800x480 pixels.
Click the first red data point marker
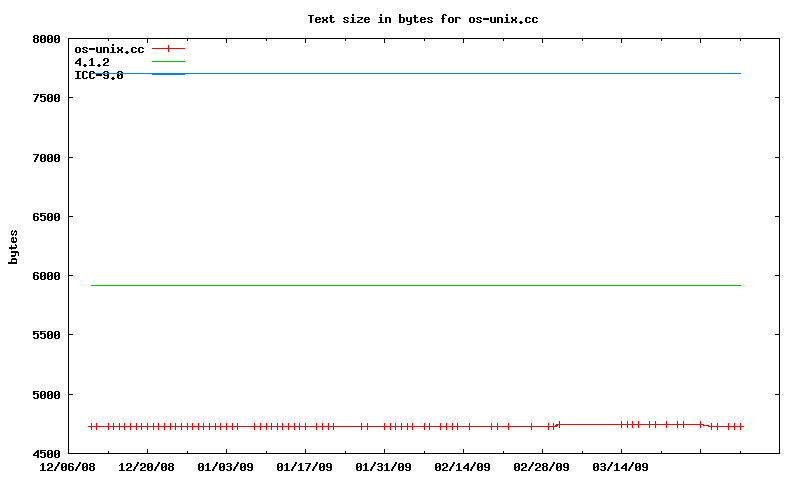pyautogui.click(x=91, y=426)
